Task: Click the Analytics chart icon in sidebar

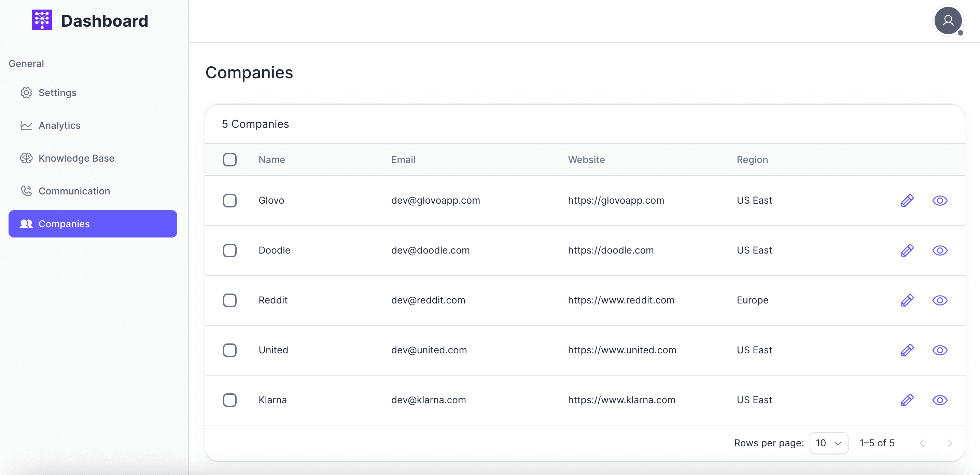Action: [x=26, y=125]
